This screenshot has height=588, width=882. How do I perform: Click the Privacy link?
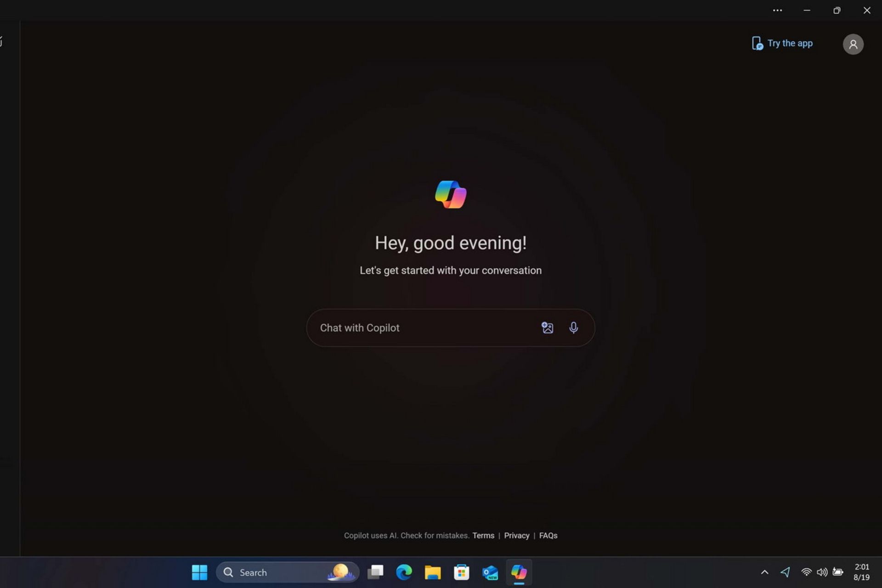tap(516, 536)
